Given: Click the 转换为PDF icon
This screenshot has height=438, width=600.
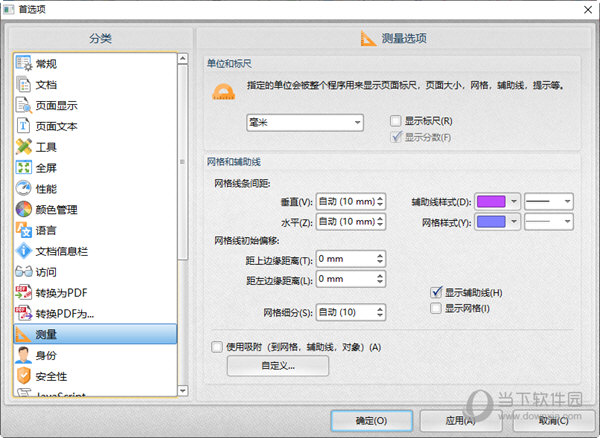Looking at the screenshot, I should 24,293.
